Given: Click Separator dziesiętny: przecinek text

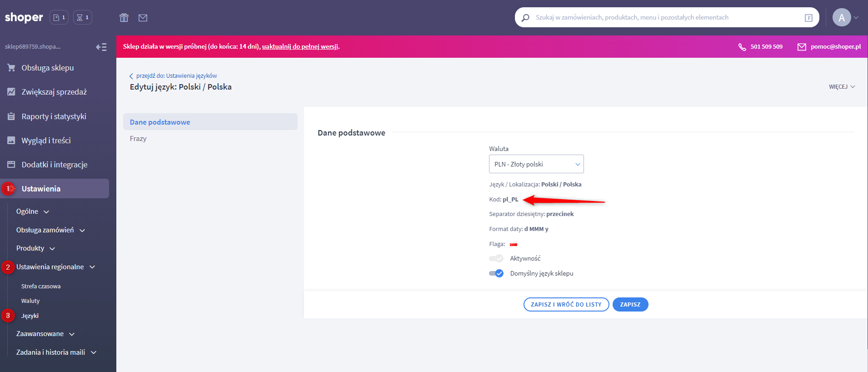Looking at the screenshot, I should (531, 214).
